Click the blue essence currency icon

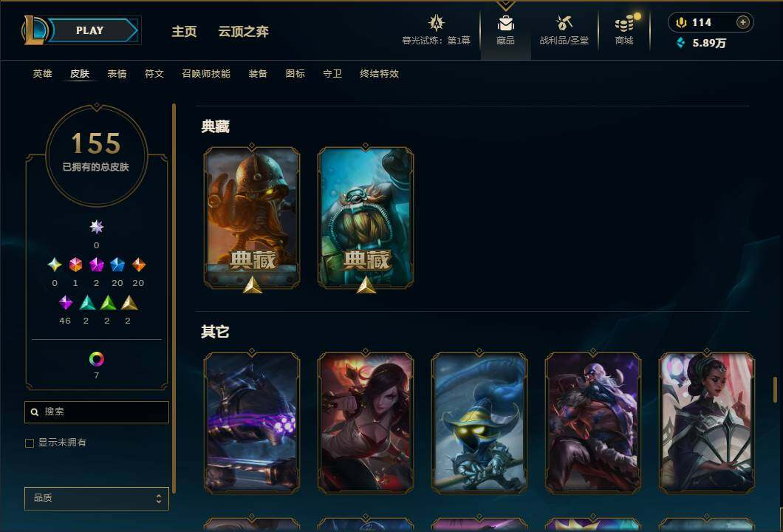point(680,43)
